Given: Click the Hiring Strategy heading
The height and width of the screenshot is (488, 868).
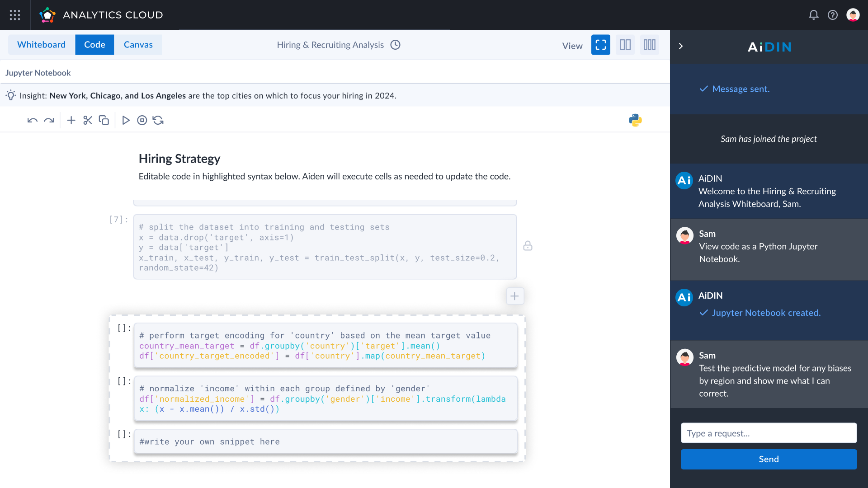Looking at the screenshot, I should 179,159.
